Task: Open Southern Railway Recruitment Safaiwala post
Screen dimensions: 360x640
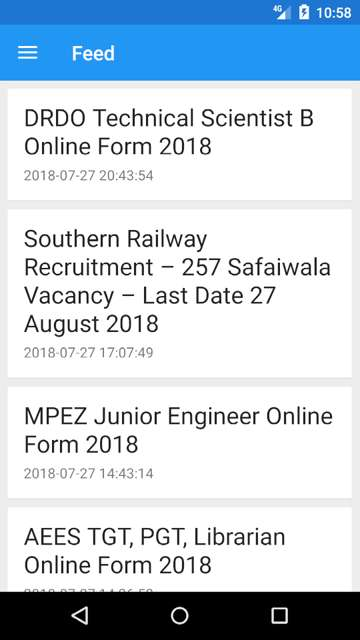Action: [180, 293]
